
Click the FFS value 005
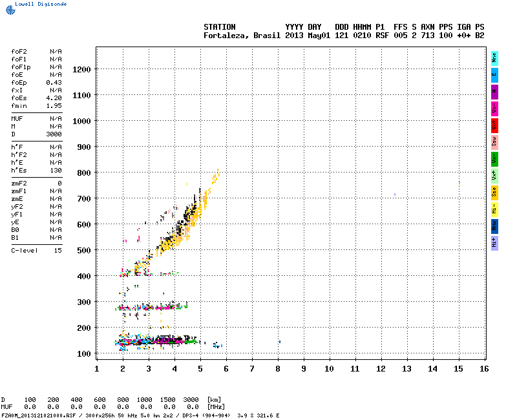click(400, 36)
